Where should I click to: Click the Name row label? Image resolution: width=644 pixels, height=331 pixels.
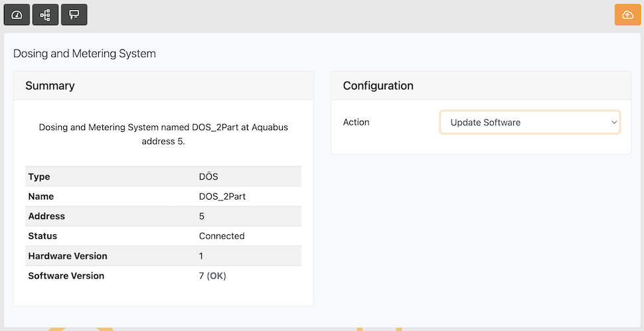[41, 197]
